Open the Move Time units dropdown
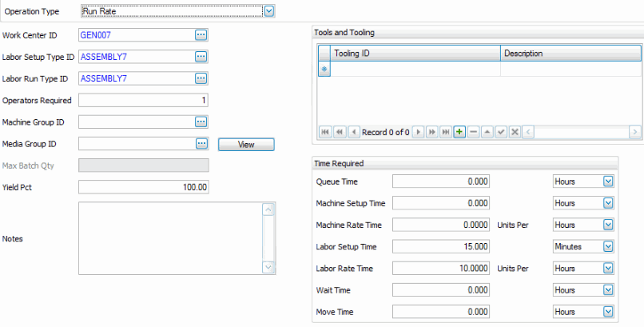 pos(608,312)
